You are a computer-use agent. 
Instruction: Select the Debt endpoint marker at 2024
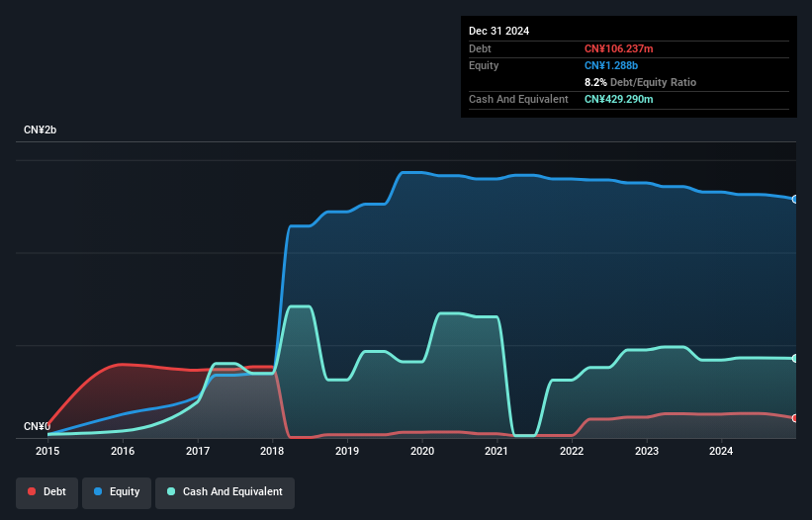coord(795,418)
